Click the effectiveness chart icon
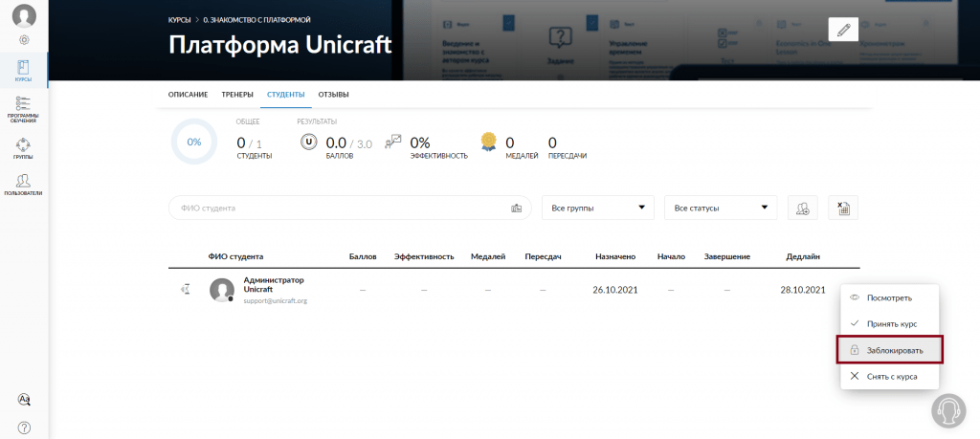 (393, 142)
